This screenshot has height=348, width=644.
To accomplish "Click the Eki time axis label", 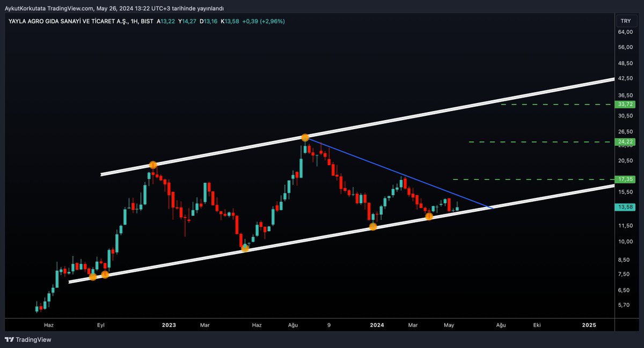I will [537, 325].
